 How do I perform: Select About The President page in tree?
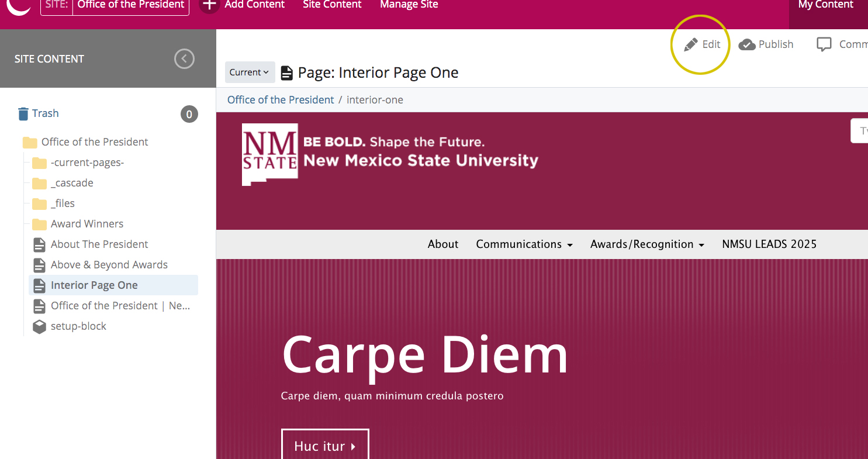pyautogui.click(x=99, y=244)
